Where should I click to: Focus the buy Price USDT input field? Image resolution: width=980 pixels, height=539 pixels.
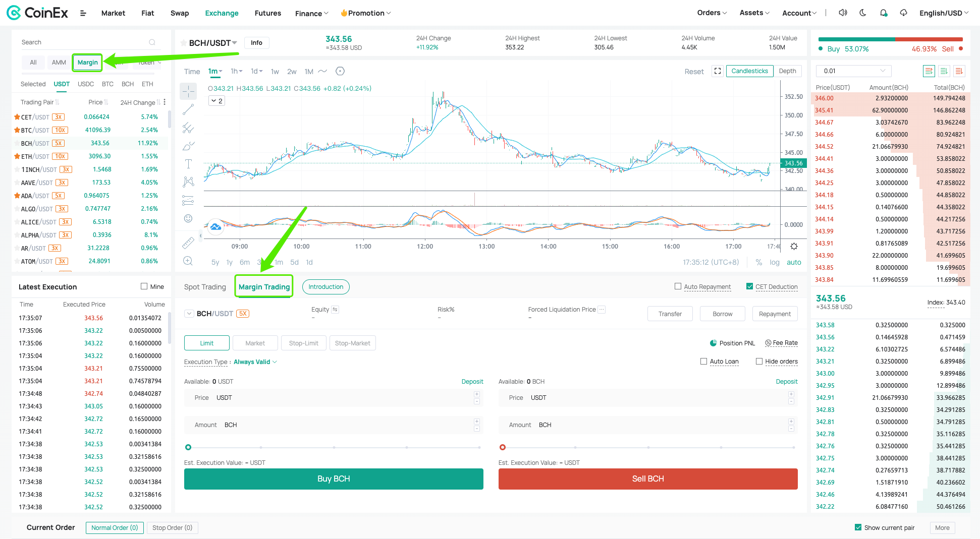click(334, 398)
